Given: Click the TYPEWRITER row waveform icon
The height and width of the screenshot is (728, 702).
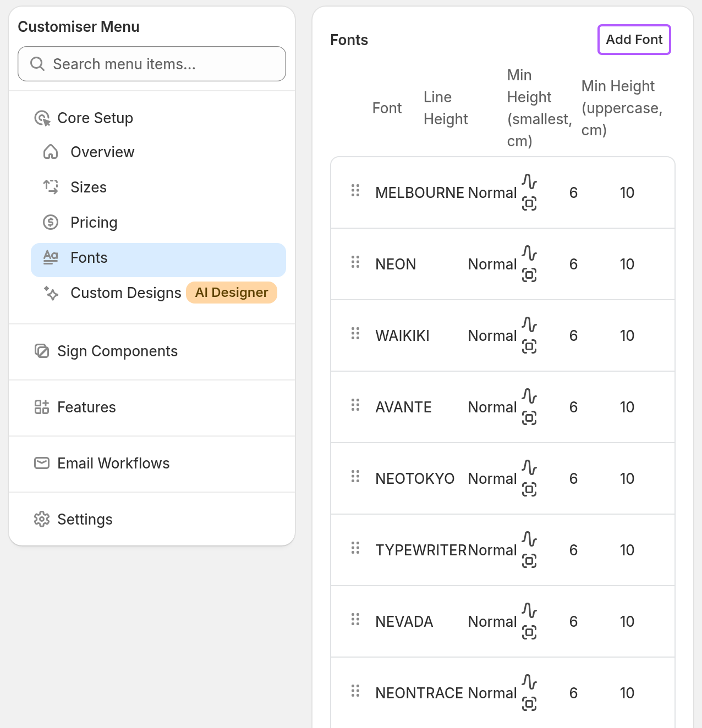Looking at the screenshot, I should tap(529, 539).
